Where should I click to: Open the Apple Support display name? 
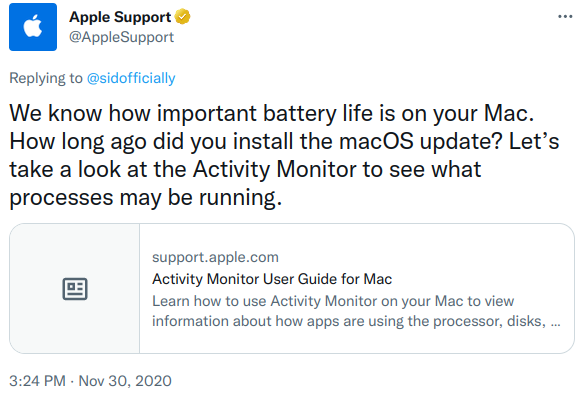pos(120,17)
